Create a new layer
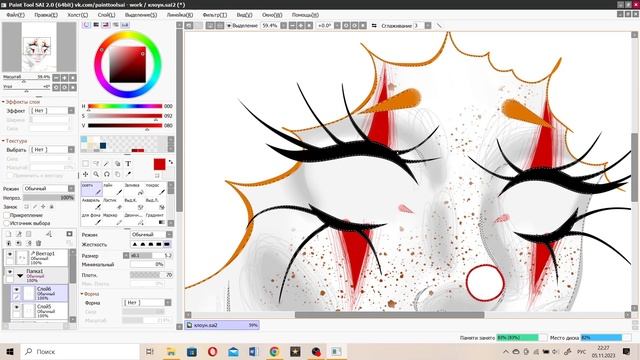This screenshot has width=640, height=360. [8, 234]
